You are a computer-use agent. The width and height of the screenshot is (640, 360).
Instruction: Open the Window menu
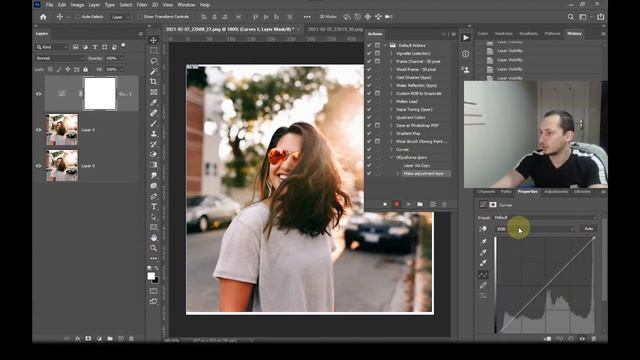(x=186, y=5)
